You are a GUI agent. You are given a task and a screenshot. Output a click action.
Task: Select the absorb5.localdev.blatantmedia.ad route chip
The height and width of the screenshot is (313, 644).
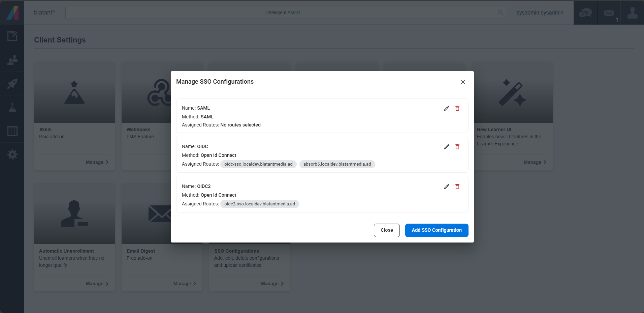tap(337, 164)
